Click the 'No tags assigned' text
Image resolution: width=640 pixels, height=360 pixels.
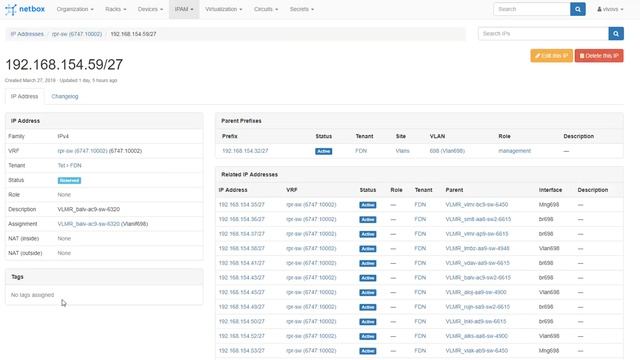[x=32, y=295]
